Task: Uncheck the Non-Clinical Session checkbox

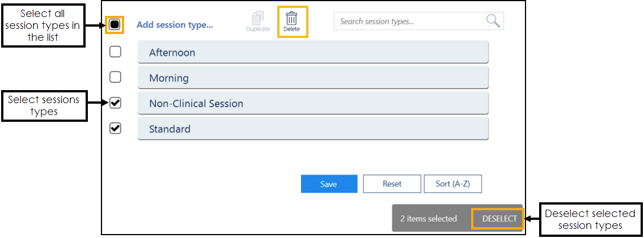Action: click(115, 103)
